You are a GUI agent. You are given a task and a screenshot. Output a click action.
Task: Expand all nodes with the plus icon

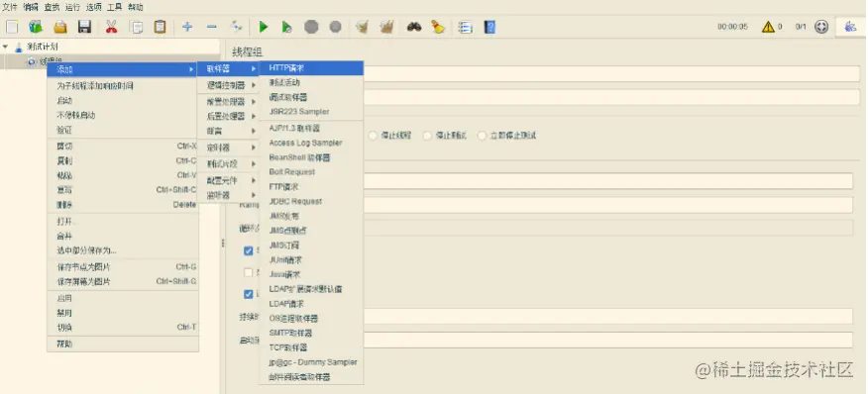(x=187, y=27)
